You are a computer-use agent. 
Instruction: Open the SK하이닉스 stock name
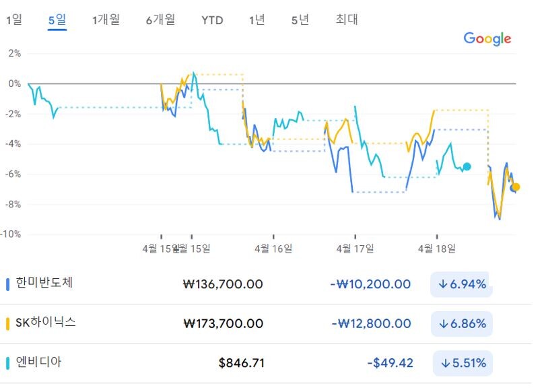pyautogui.click(x=46, y=322)
